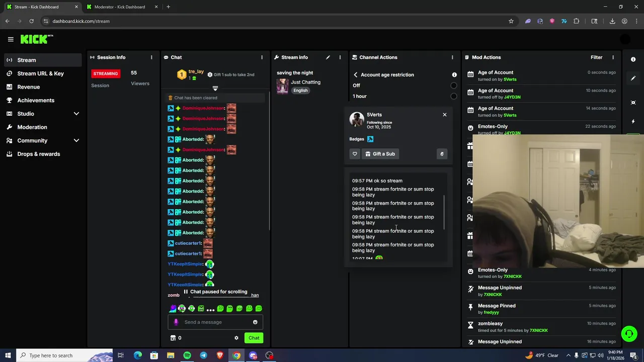Click right rail lightning bolt icon
Screen dimensions: 644x362
(x=633, y=122)
